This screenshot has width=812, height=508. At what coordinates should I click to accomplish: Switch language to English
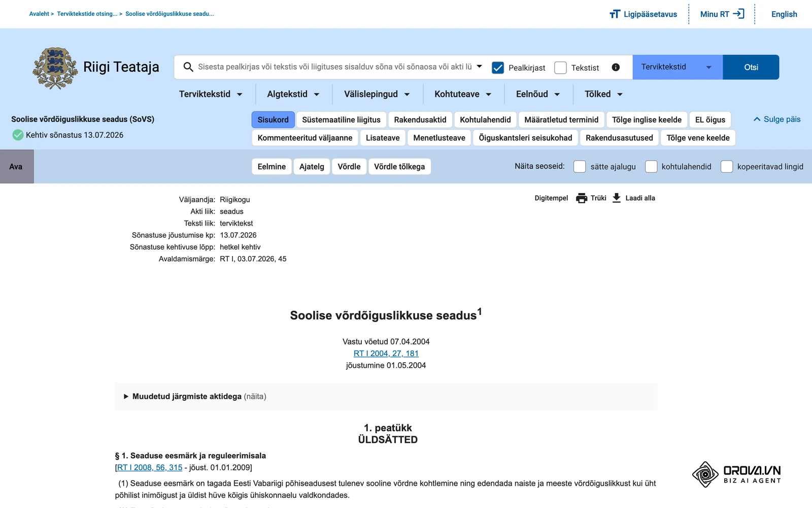(x=784, y=14)
